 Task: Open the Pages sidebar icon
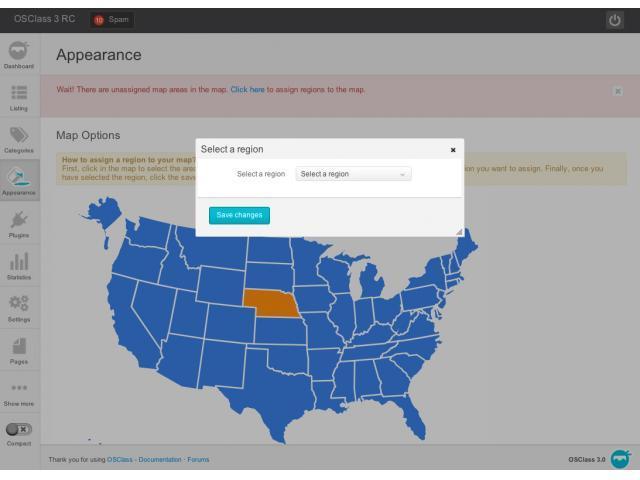(x=19, y=346)
